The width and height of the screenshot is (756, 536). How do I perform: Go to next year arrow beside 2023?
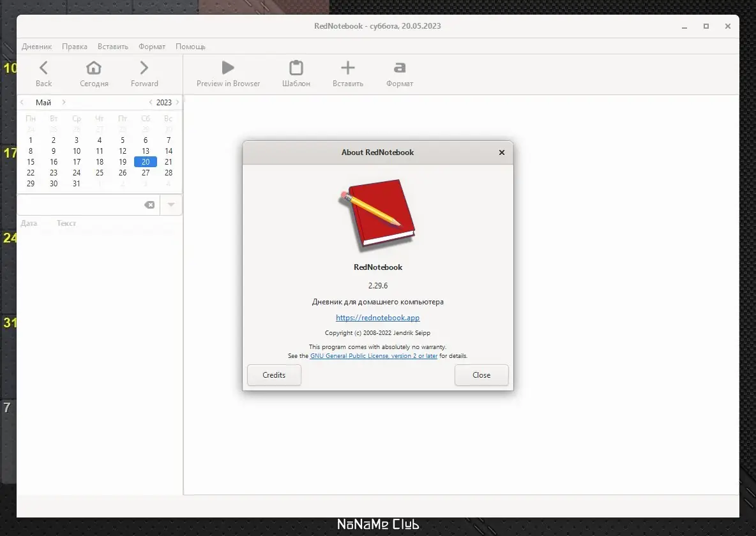coord(178,102)
